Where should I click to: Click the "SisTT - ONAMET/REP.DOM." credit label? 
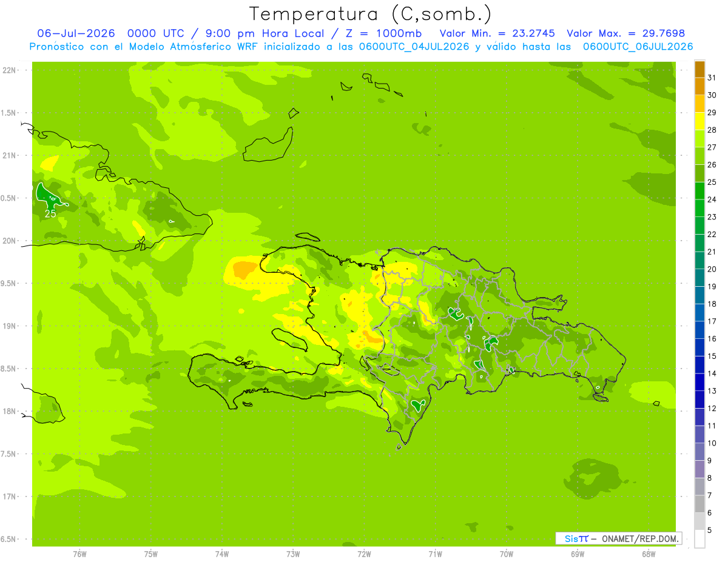618,538
